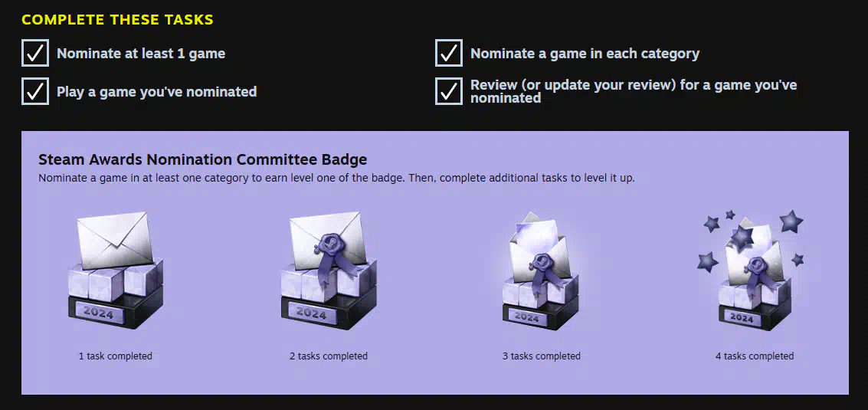Click the 2024 plaque on second badge
This screenshot has height=410, width=868.
pos(311,313)
